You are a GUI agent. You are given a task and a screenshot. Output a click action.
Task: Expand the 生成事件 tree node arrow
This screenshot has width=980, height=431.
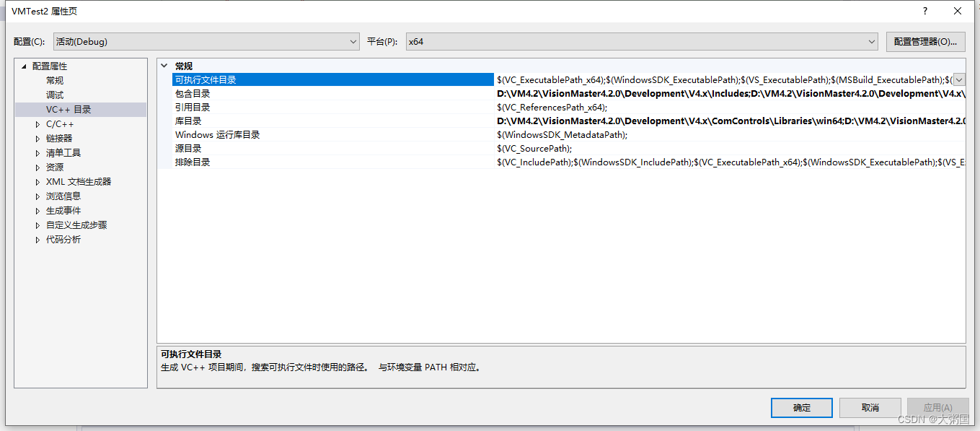pos(37,211)
